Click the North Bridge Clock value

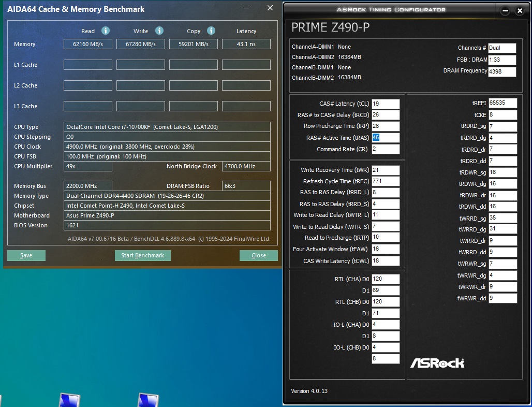pos(246,166)
